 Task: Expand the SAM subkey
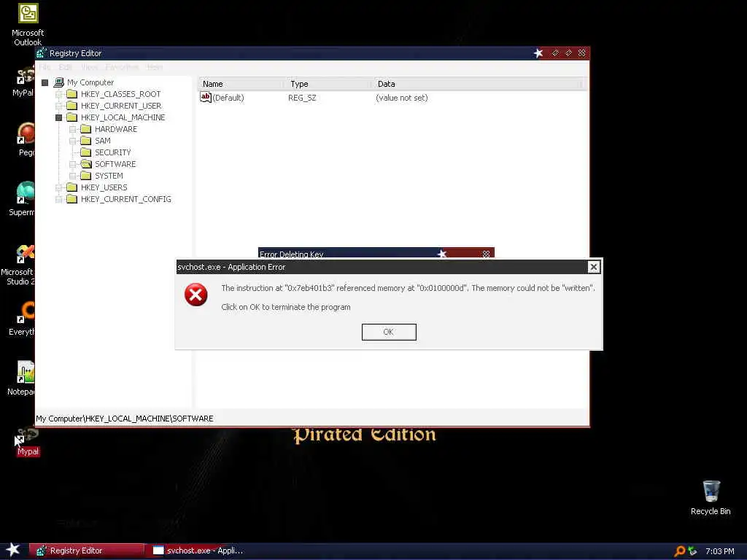[x=72, y=141]
